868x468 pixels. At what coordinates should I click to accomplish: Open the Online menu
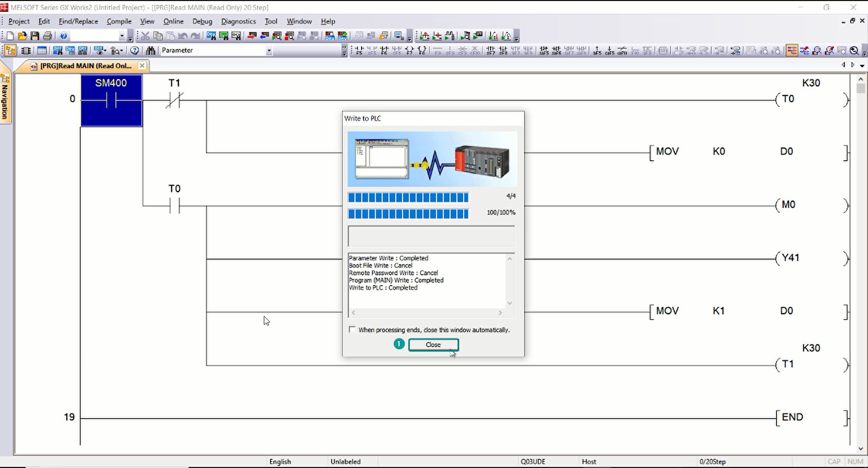173,21
